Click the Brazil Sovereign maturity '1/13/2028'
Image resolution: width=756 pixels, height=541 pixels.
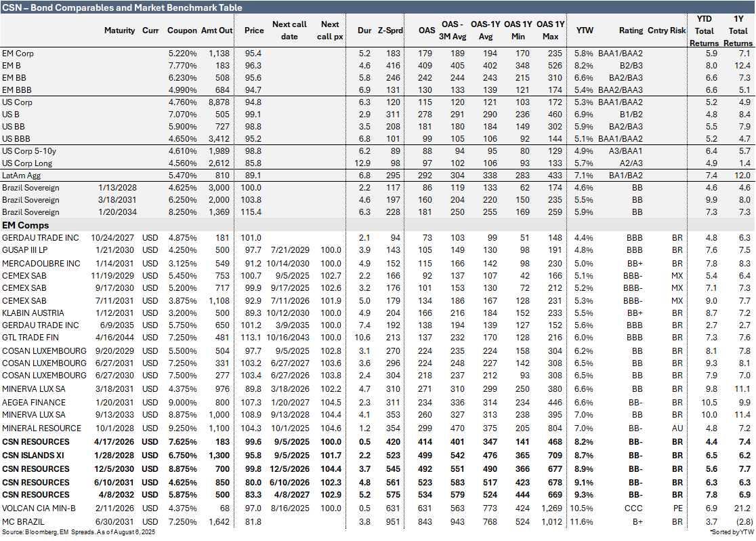(x=117, y=187)
